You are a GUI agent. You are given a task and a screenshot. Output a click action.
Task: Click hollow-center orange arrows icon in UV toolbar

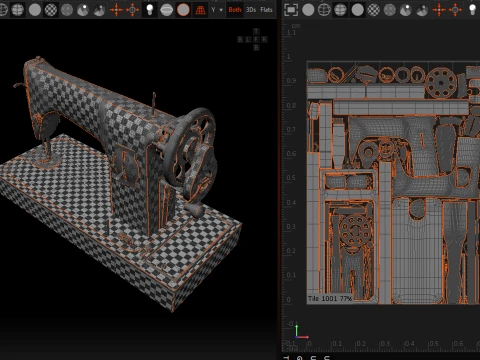point(455,10)
